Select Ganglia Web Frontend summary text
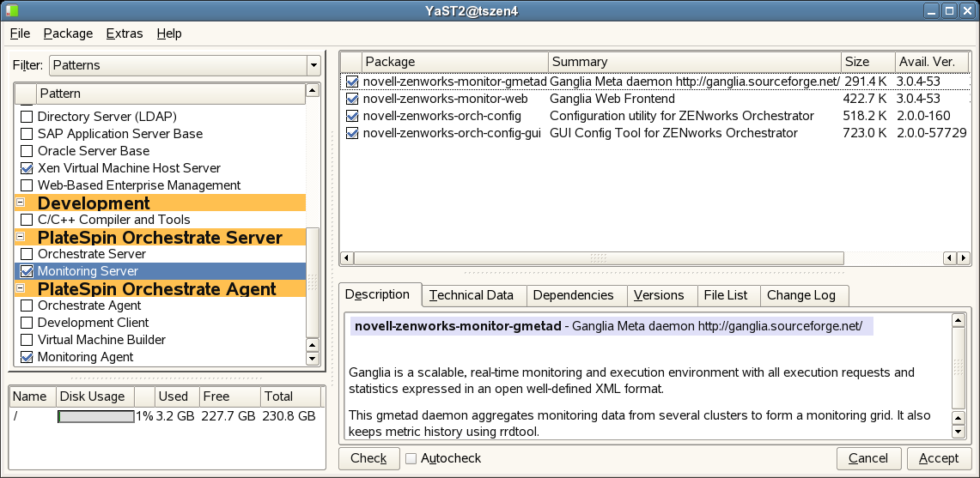Image resolution: width=980 pixels, height=478 pixels. click(612, 99)
